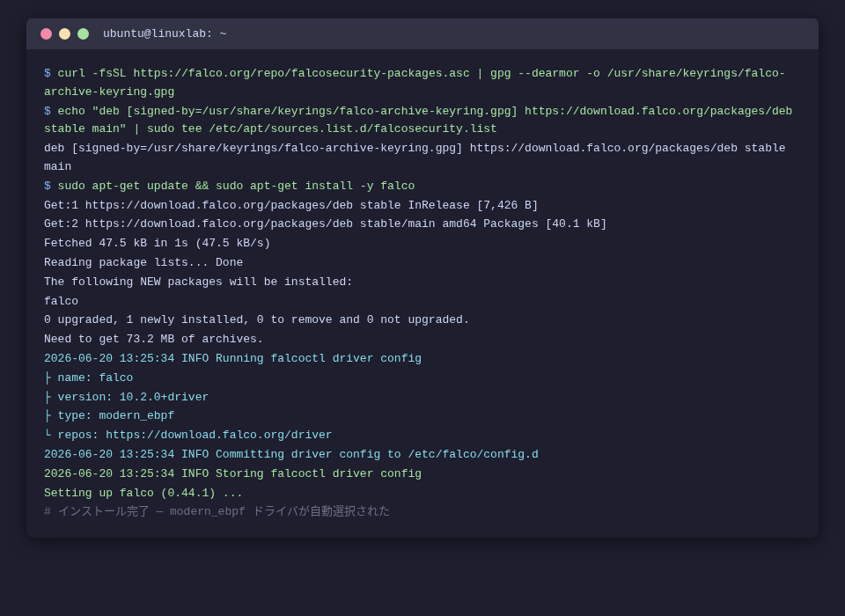Click the tree line version: 10.2.0+driver
Image resolution: width=845 pixels, height=616 pixels.
[x=126, y=397]
